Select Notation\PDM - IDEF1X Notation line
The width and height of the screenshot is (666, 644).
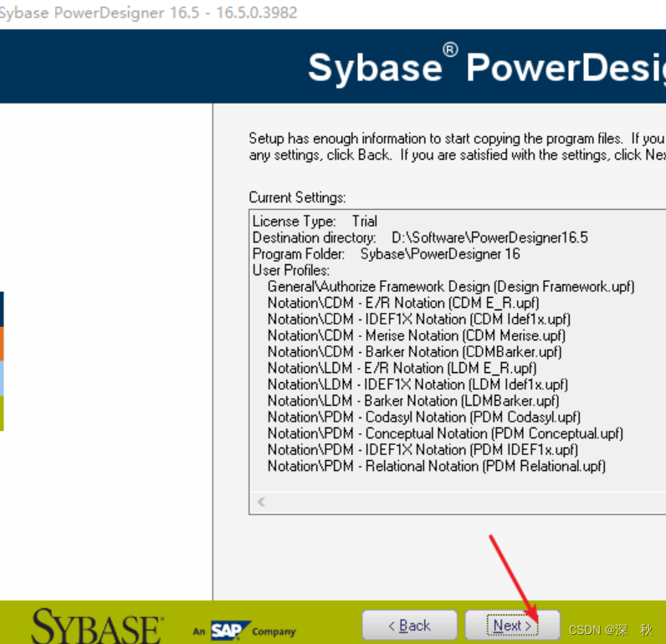click(x=423, y=450)
